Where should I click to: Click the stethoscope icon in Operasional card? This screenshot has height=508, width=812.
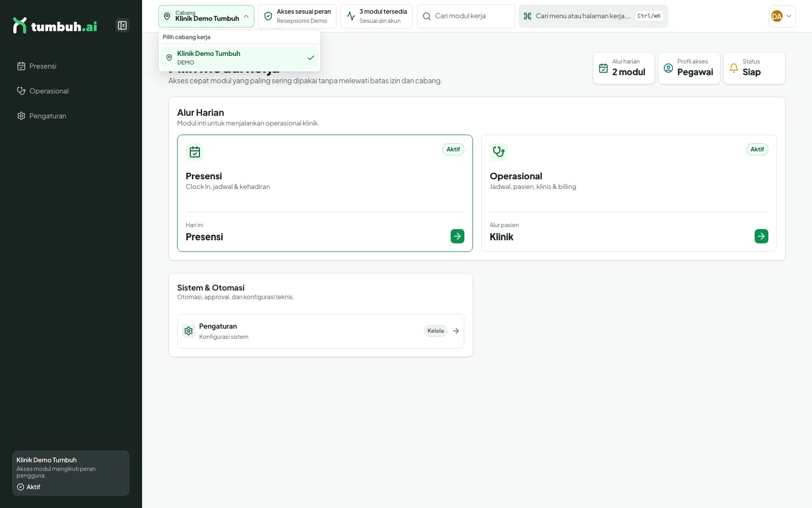(499, 152)
